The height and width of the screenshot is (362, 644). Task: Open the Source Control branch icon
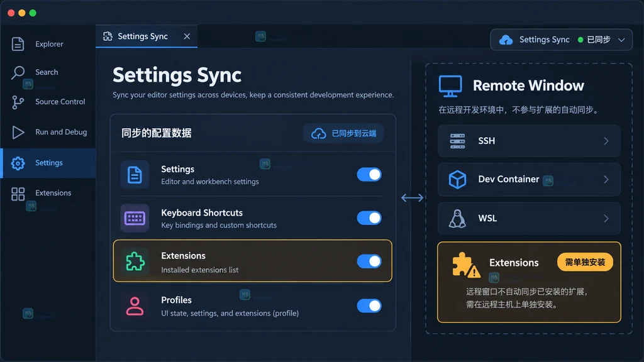tap(18, 102)
